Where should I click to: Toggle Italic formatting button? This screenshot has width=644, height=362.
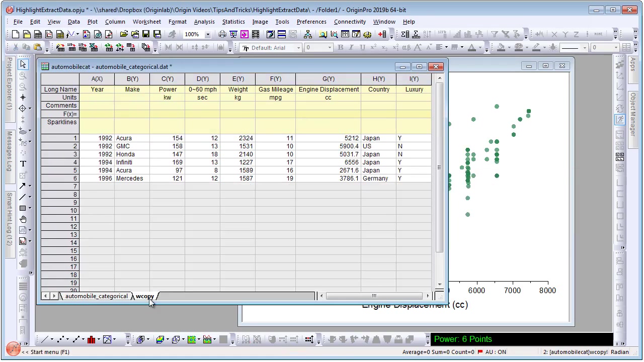(351, 47)
